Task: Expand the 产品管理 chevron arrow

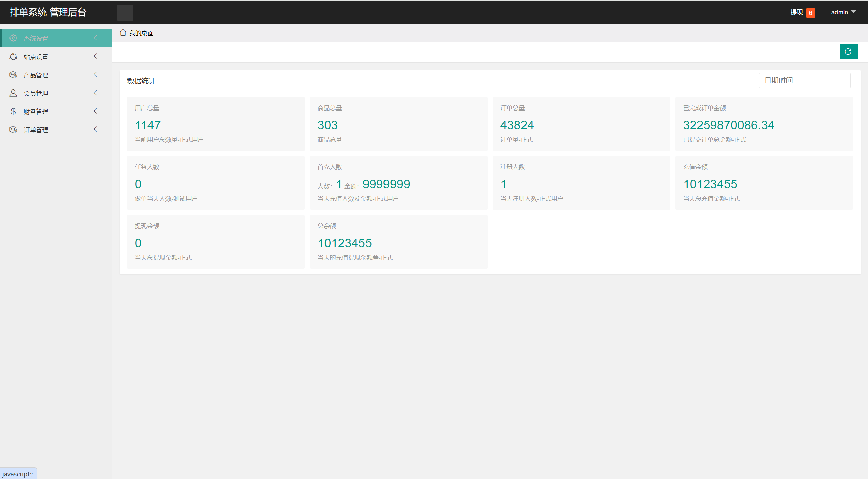Action: pos(95,74)
